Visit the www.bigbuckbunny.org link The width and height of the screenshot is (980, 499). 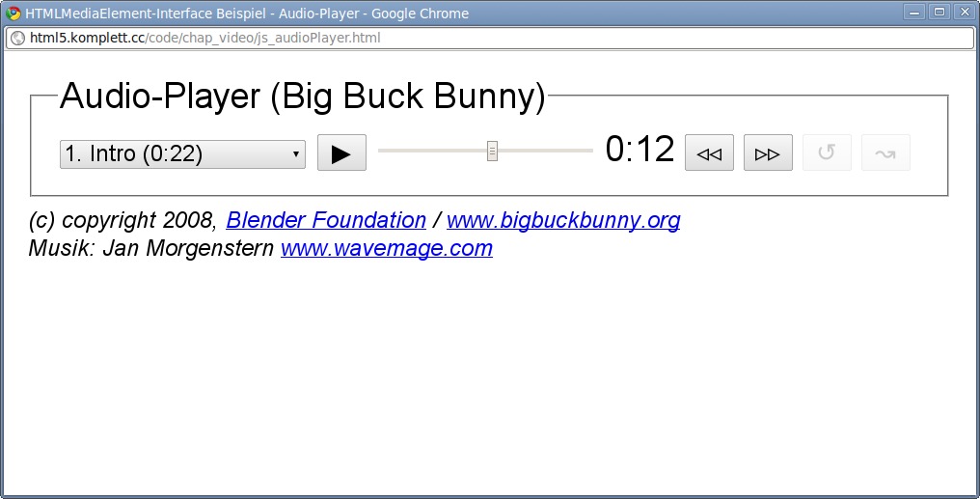[x=563, y=220]
